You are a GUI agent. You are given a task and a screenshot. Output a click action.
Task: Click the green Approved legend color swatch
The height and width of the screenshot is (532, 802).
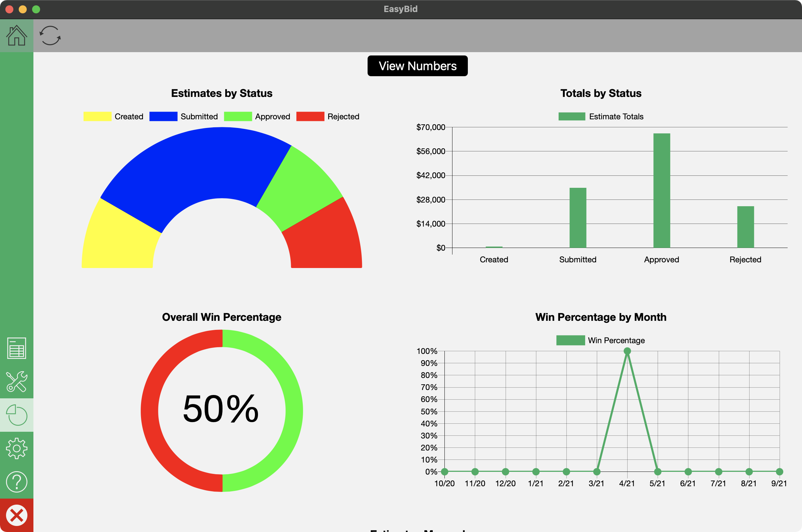coord(238,116)
